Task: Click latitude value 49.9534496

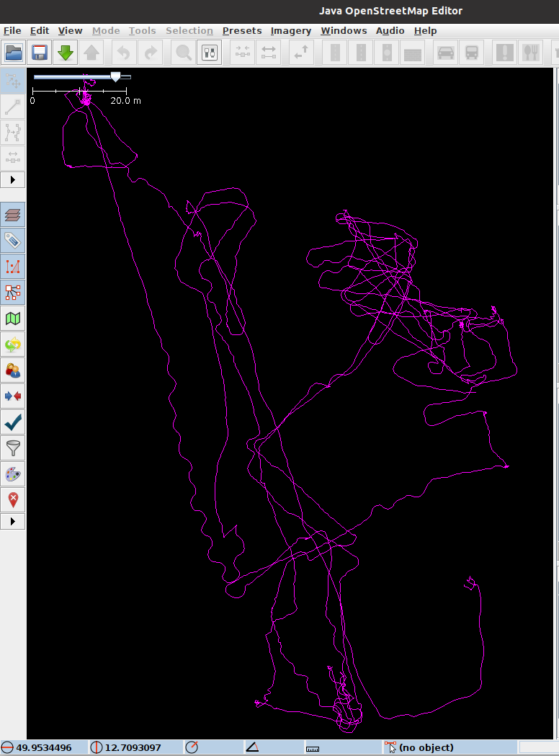Action: click(x=44, y=748)
